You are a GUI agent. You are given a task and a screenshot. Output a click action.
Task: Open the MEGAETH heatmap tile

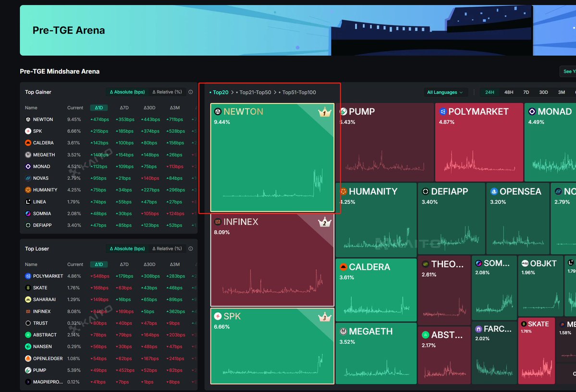[x=376, y=353]
